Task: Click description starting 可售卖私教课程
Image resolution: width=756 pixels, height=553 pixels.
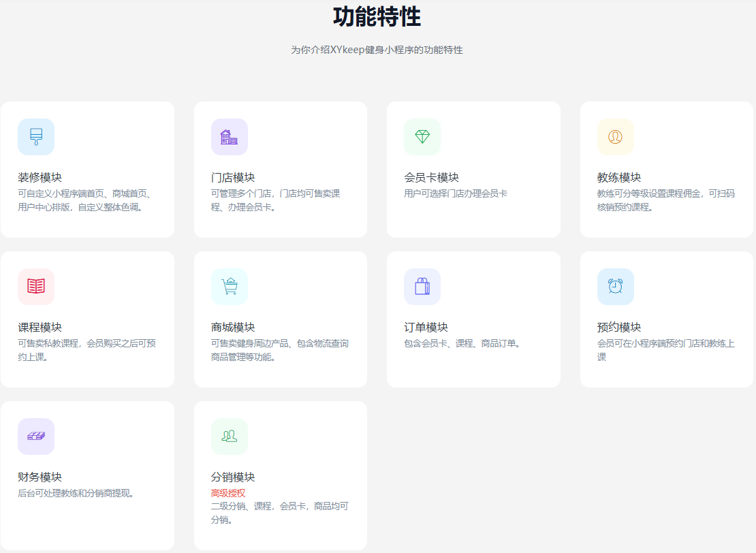Action: pos(86,350)
